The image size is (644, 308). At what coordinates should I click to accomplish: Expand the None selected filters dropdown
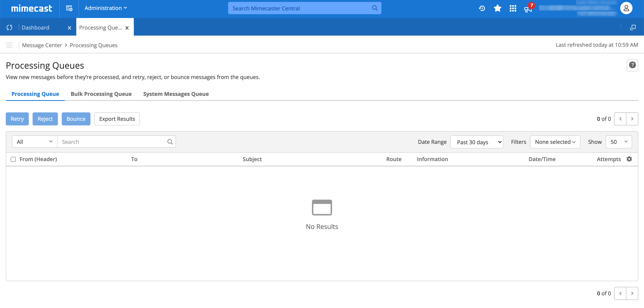pyautogui.click(x=555, y=142)
